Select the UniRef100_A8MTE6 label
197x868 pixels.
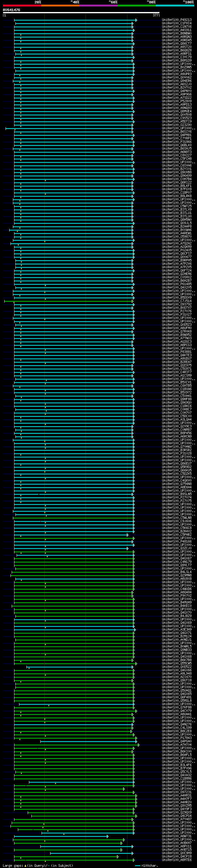[x=177, y=860]
